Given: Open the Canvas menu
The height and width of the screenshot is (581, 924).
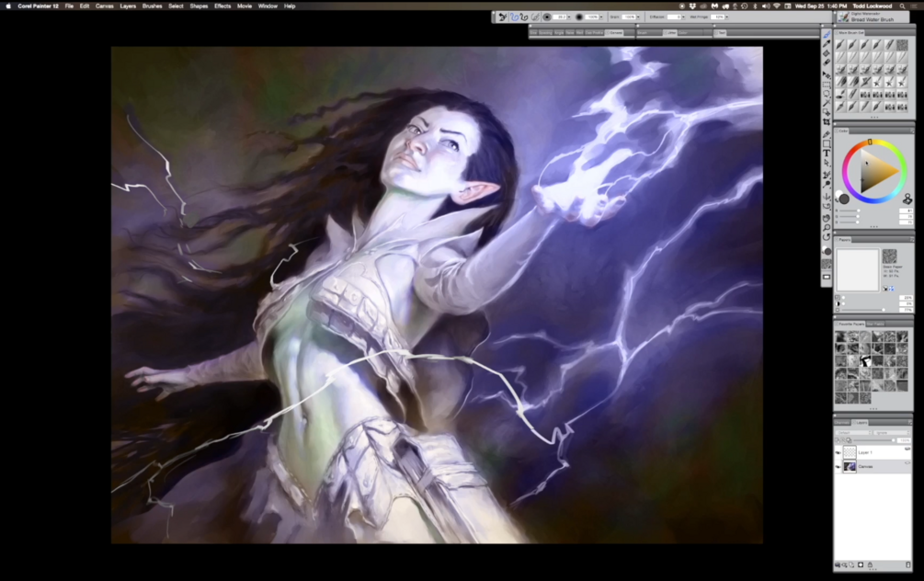Looking at the screenshot, I should (104, 6).
